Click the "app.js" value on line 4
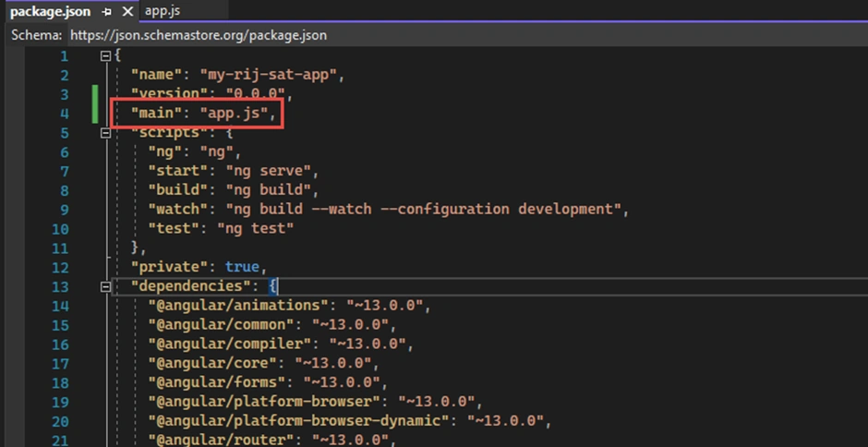Image resolution: width=868 pixels, height=447 pixels. [235, 113]
